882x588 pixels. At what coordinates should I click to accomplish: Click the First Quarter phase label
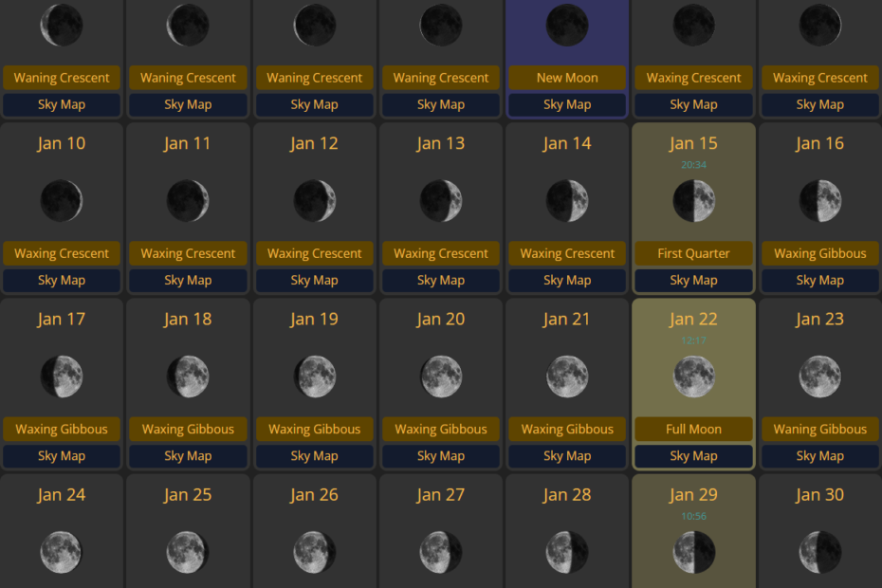[693, 253]
